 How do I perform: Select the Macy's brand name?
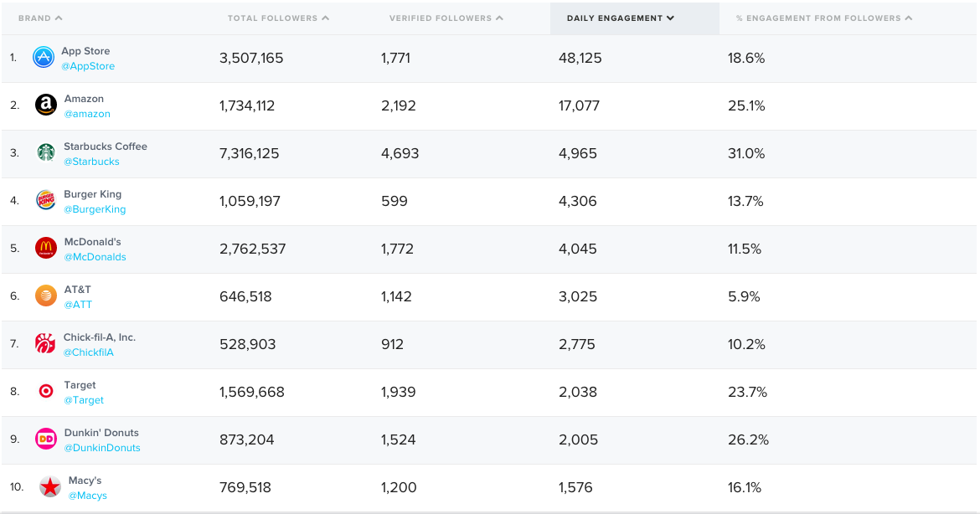pyautogui.click(x=85, y=481)
